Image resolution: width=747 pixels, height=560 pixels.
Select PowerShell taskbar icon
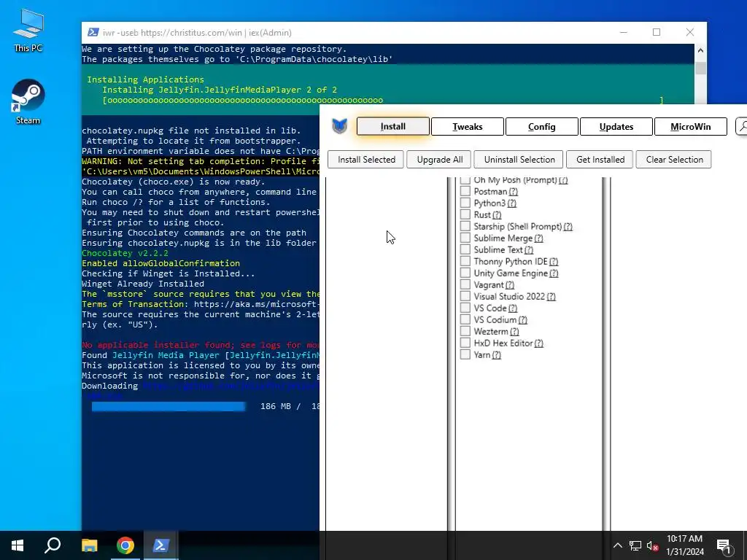[x=160, y=545]
